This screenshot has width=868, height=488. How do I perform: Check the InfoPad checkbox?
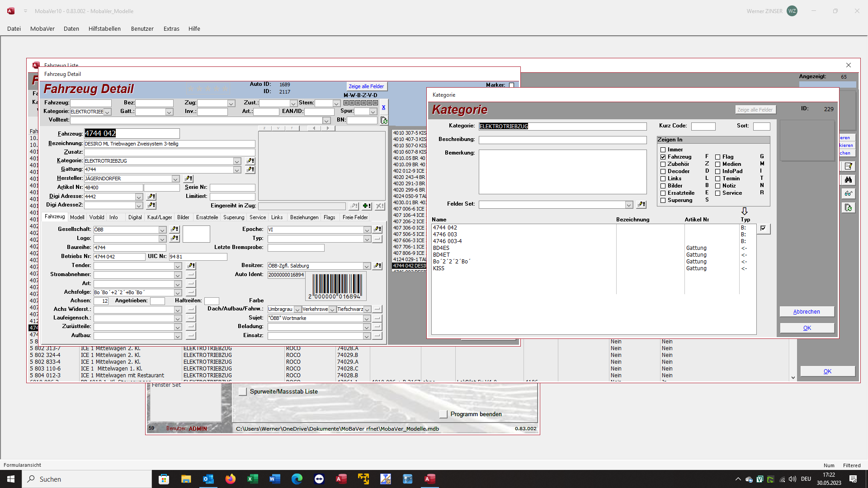coord(717,172)
